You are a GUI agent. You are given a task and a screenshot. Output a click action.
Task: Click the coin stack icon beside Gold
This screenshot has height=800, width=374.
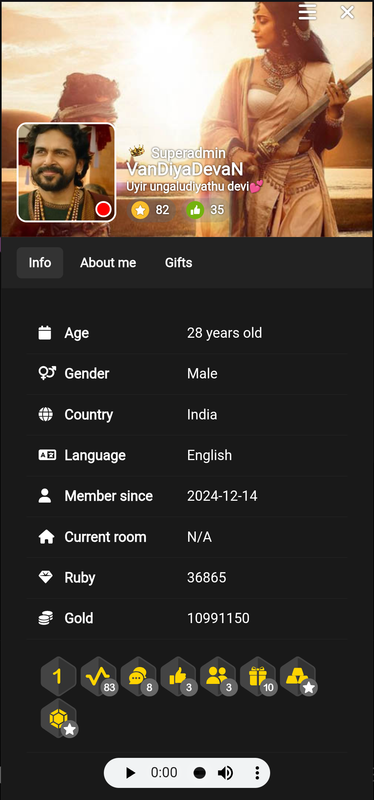point(45,618)
